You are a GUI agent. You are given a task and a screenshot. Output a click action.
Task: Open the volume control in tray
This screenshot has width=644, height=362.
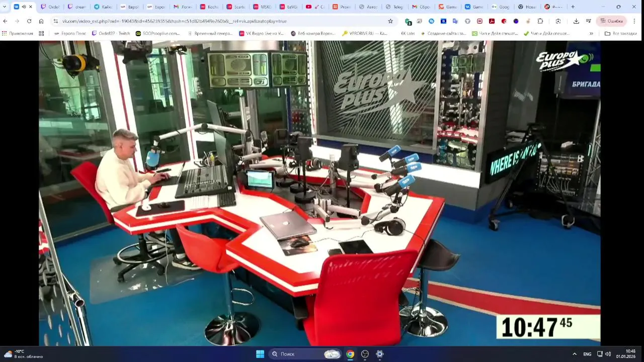click(x=608, y=354)
